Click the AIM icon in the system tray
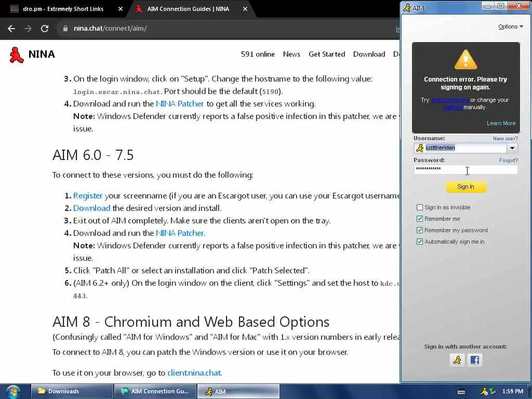This screenshot has width=532, height=399. [484, 392]
